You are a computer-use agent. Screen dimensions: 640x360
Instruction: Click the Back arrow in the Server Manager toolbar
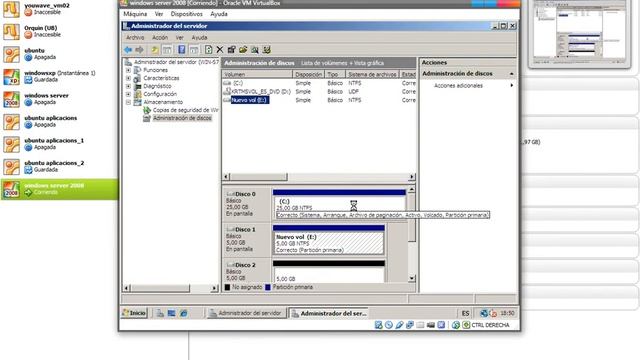point(128,50)
